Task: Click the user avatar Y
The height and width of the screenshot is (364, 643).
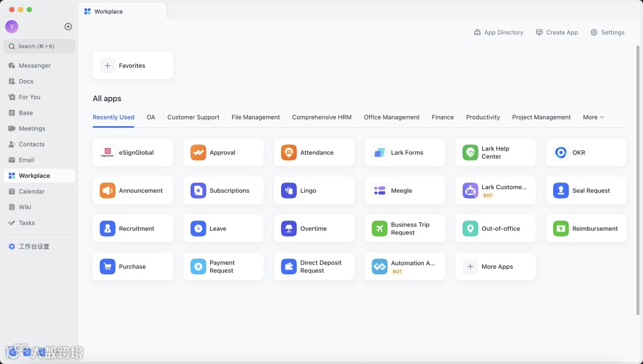Action: tap(11, 27)
